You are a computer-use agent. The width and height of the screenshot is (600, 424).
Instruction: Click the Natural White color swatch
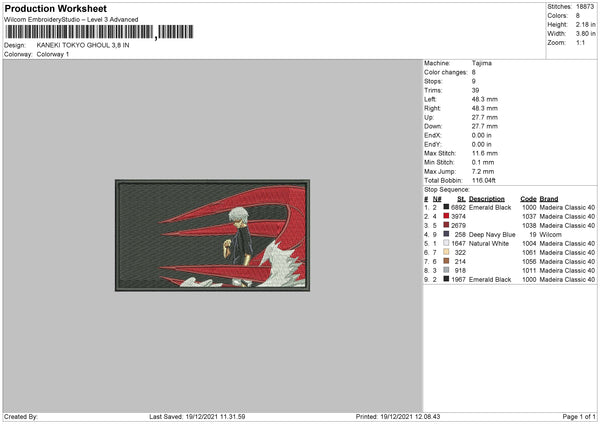(446, 243)
